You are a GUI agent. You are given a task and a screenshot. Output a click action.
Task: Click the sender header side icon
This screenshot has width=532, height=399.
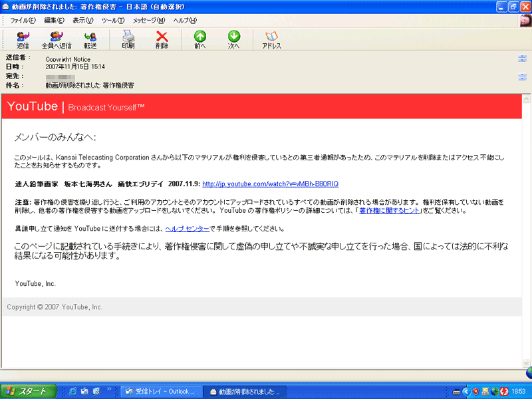point(523,59)
